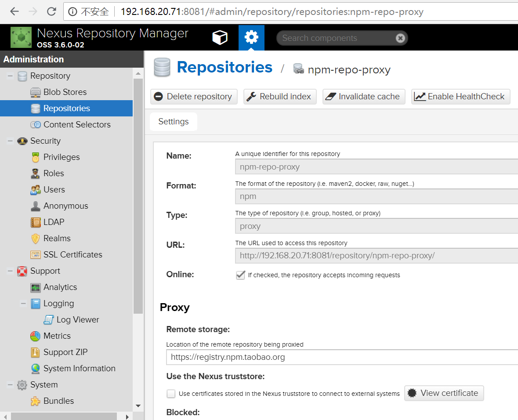Image resolution: width=518 pixels, height=420 pixels.
Task: Collapse the Security tree node
Action: [x=10, y=141]
